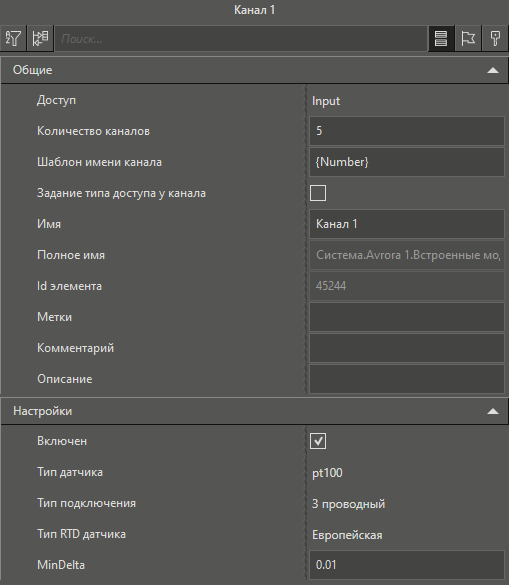Click the Описание input field
509x585 pixels.
pyautogui.click(x=407, y=379)
